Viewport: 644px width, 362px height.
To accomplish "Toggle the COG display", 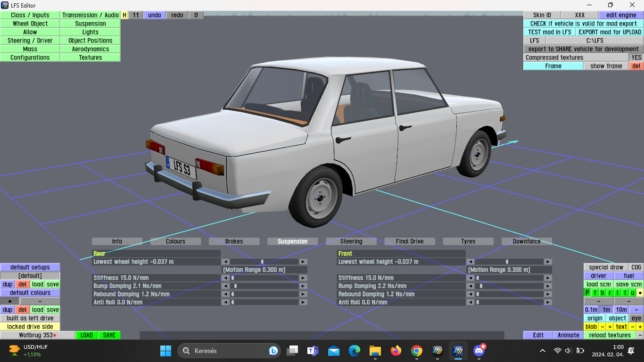I will click(x=636, y=267).
